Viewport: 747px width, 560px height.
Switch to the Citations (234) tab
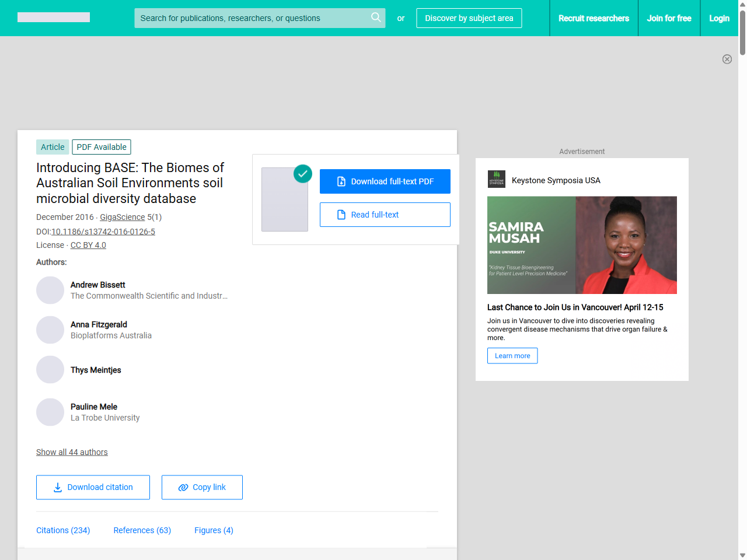pos(63,530)
